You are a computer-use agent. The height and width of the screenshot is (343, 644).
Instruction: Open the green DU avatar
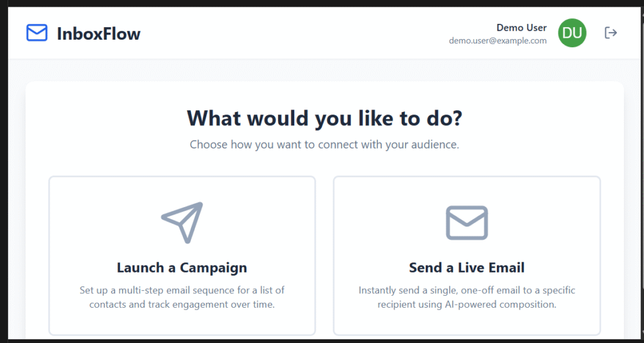[572, 33]
